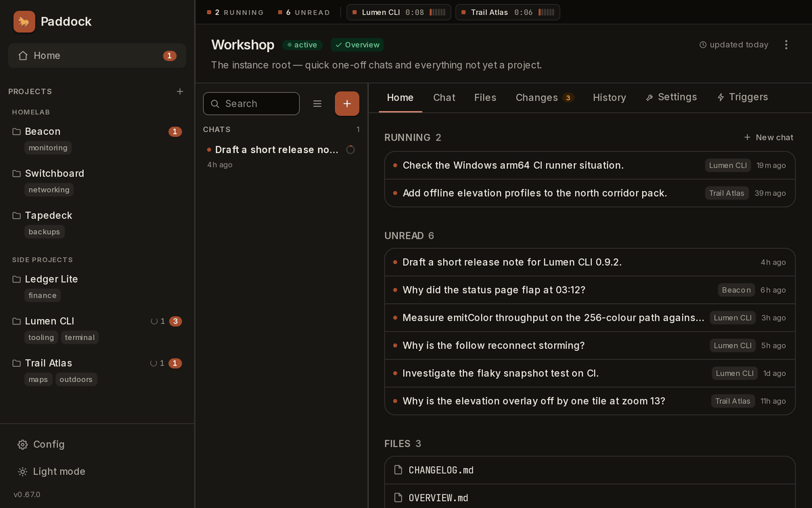
Task: Click Lumen CLI tag on Windows arm64 row
Action: 728,165
